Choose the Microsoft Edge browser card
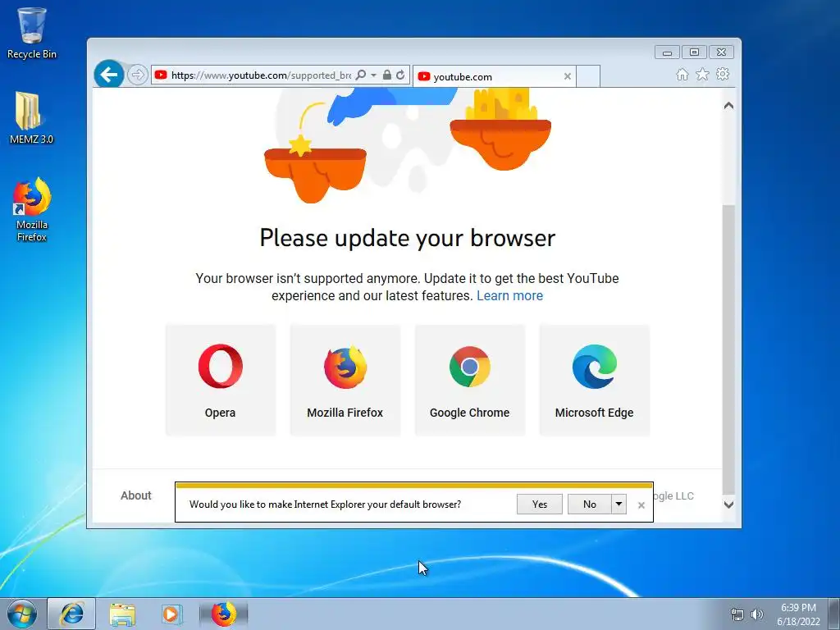Viewport: 840px width, 630px height. [594, 380]
